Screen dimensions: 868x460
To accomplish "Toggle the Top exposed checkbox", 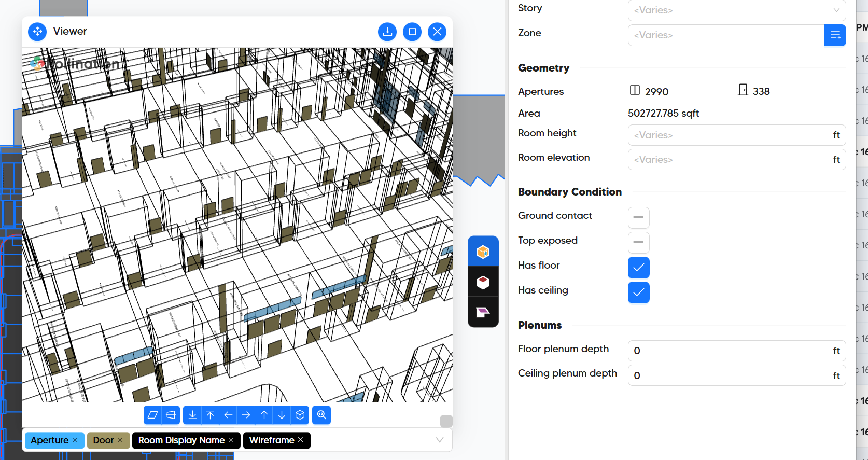I will tap(638, 243).
